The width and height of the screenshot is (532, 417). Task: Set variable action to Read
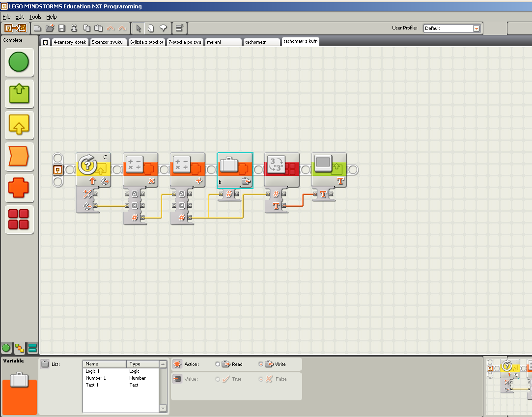point(218,364)
